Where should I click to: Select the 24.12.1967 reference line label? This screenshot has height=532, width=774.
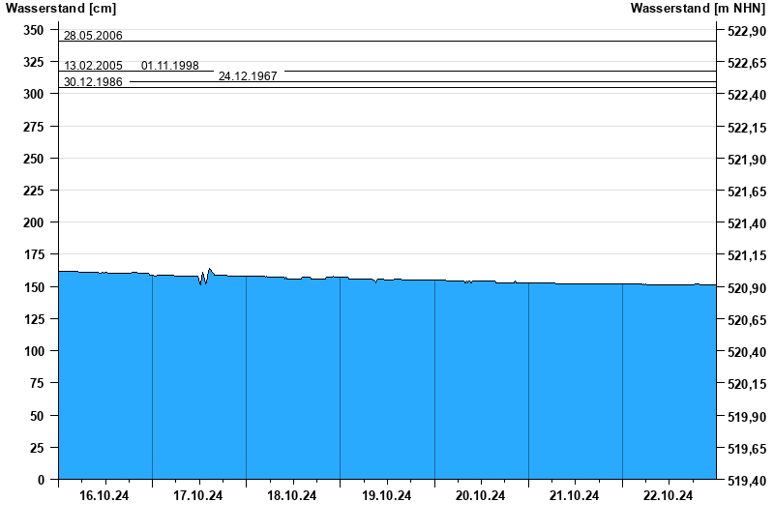(248, 75)
